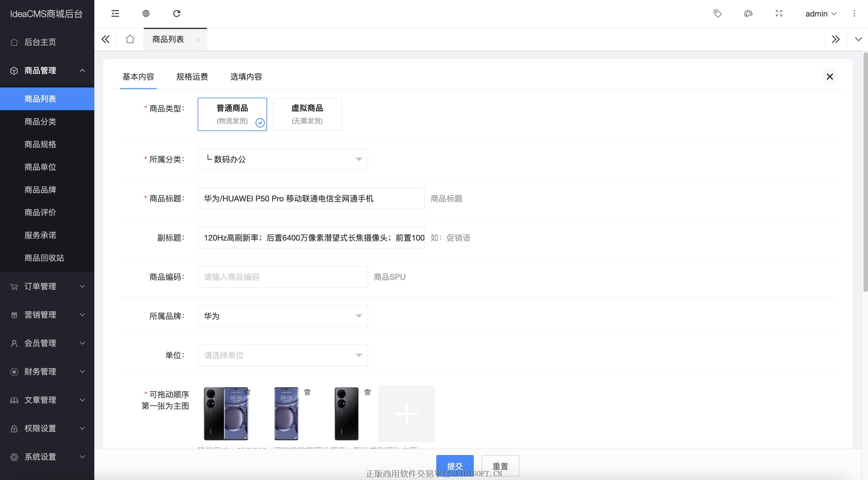Expand the 营销管理 menu chevron

pyautogui.click(x=82, y=315)
